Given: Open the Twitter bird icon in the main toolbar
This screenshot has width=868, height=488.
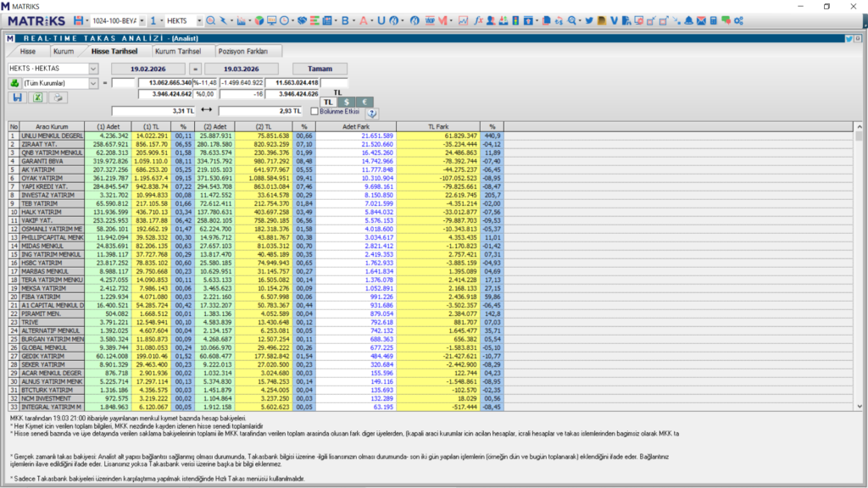Looking at the screenshot, I should pyautogui.click(x=589, y=20).
